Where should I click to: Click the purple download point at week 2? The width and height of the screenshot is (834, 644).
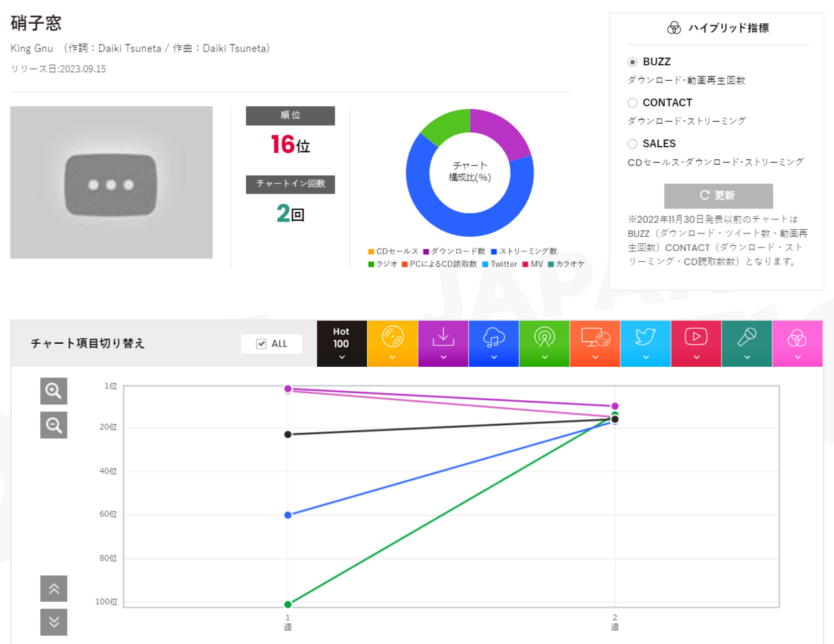point(615,406)
